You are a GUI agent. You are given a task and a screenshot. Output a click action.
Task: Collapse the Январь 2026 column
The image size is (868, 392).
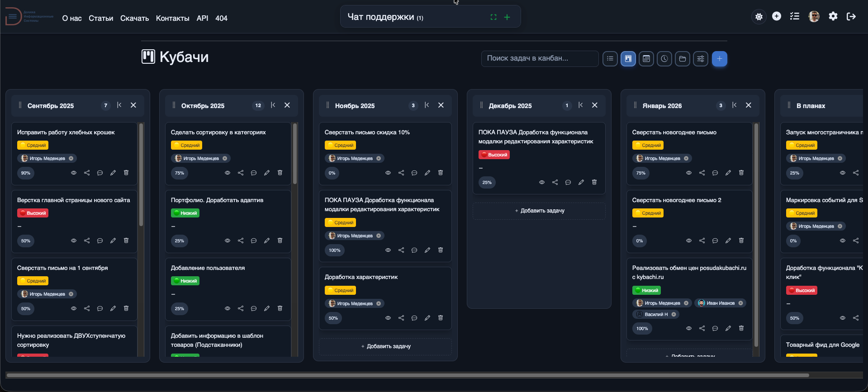tap(735, 105)
